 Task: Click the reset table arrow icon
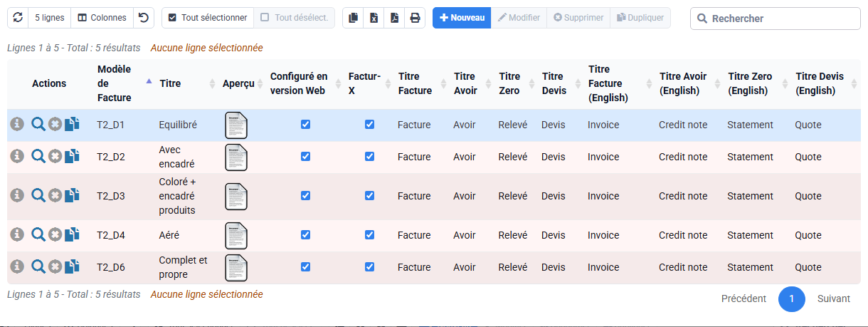pos(144,18)
